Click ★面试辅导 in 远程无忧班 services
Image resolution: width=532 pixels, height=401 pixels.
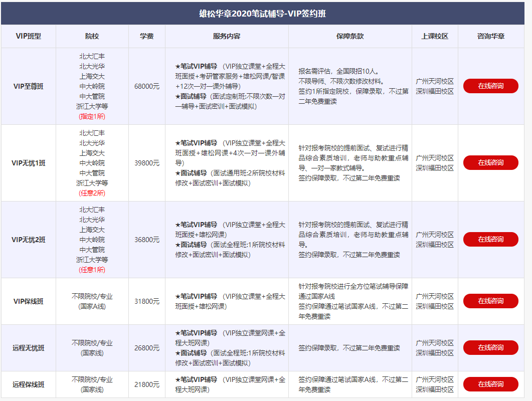191,353
